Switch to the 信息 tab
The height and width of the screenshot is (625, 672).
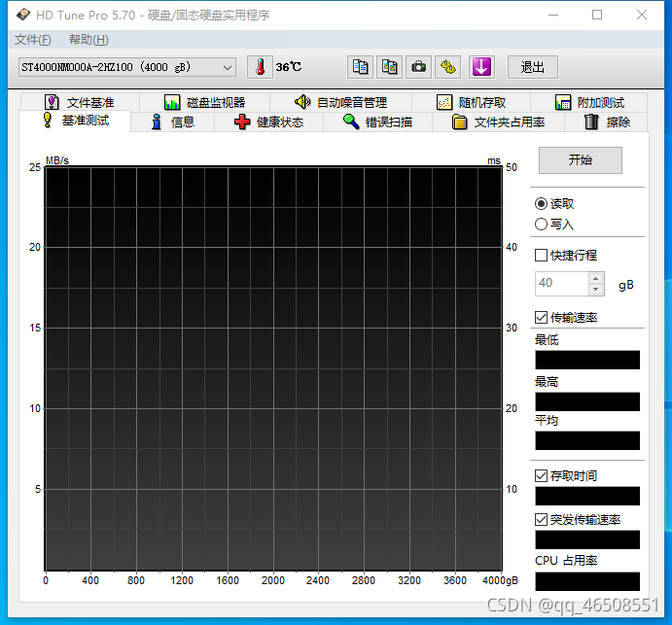tap(173, 122)
